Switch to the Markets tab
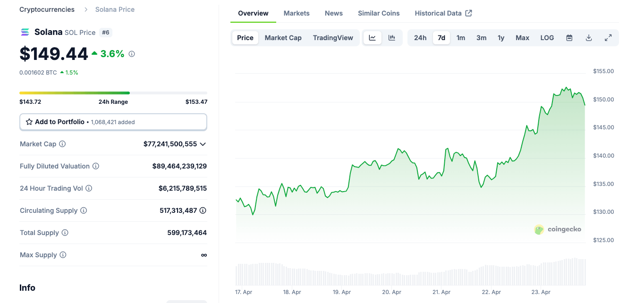This screenshot has height=303, width=644. (297, 13)
